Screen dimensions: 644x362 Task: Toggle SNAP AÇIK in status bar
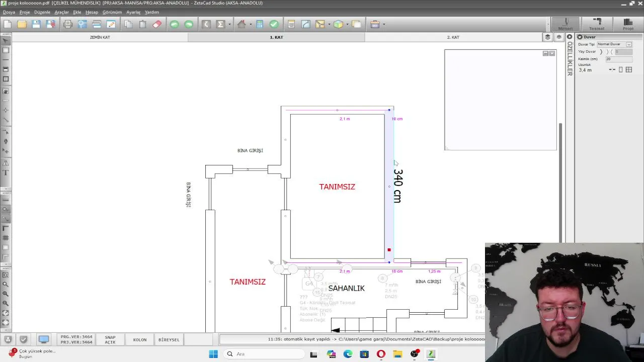pyautogui.click(x=110, y=340)
